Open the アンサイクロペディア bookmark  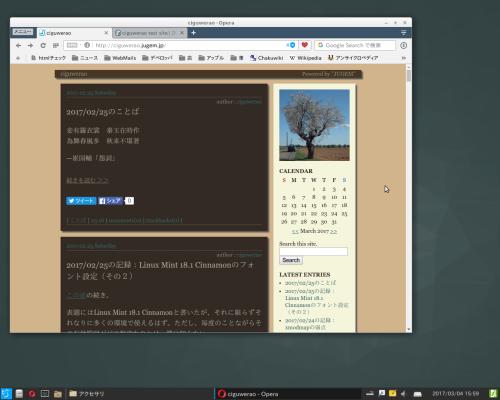353,58
